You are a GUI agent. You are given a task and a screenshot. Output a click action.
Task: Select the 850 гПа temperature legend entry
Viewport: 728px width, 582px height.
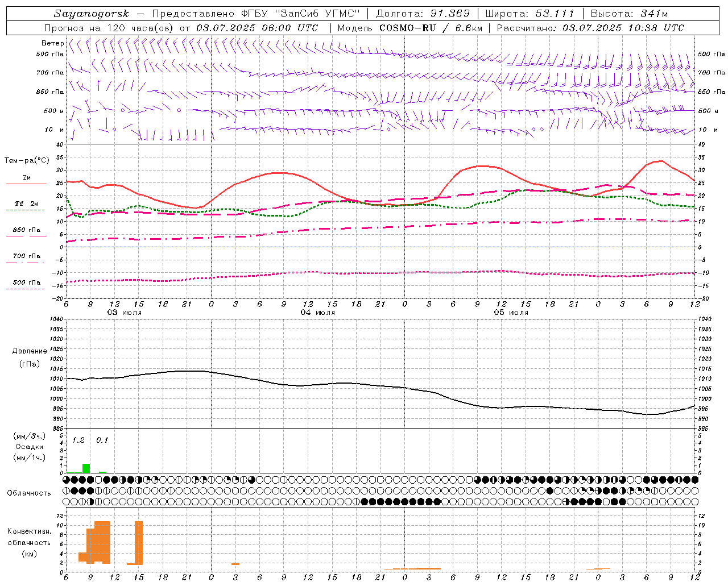[x=26, y=230]
